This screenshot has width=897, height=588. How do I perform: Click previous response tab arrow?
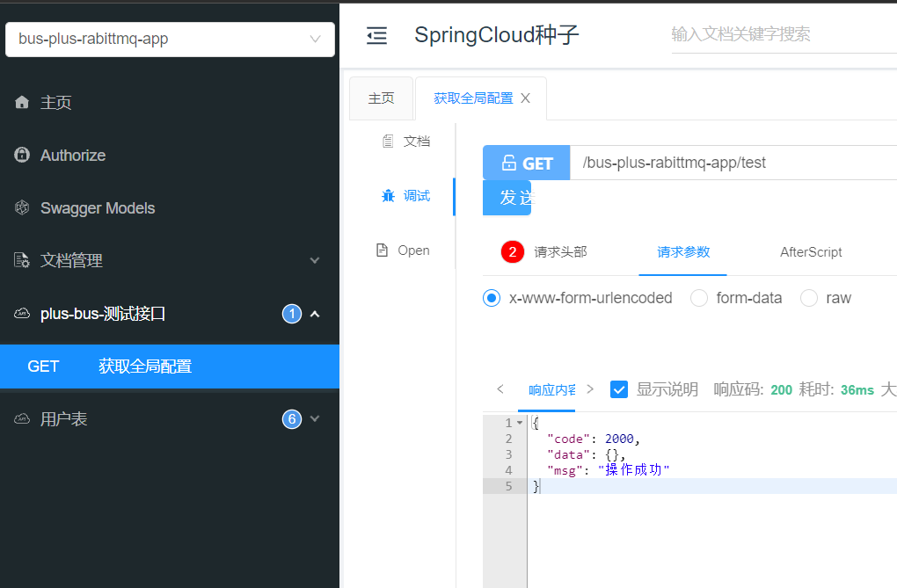(x=500, y=389)
